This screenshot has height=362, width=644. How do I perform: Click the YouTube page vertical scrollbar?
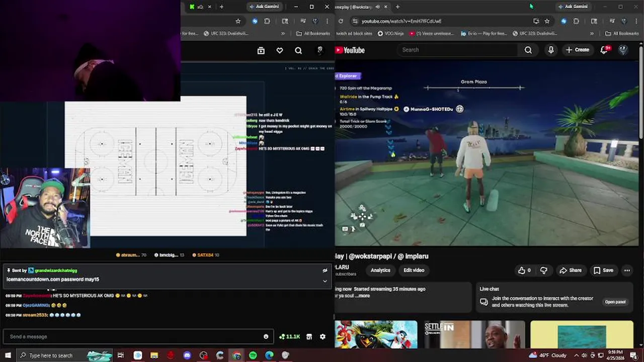tap(641, 93)
